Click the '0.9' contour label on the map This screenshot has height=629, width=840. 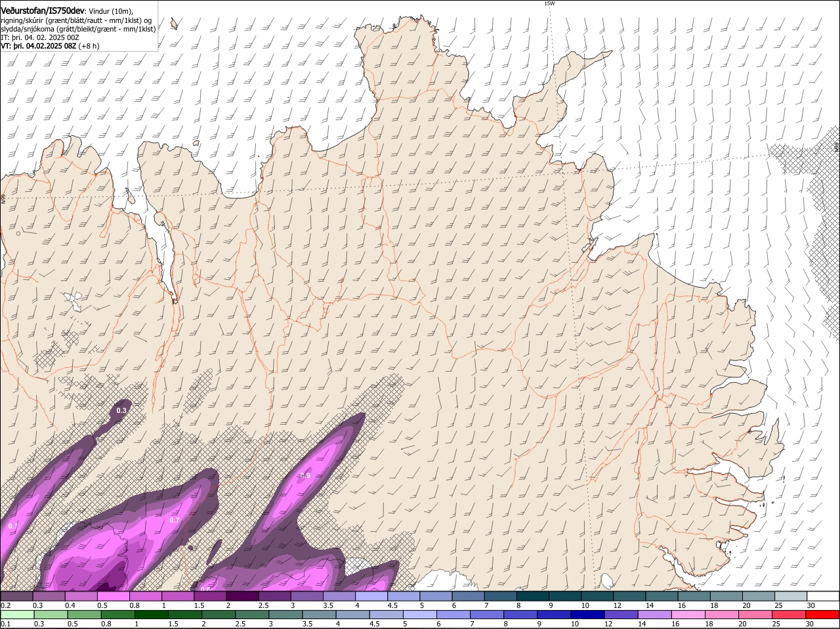(305, 475)
